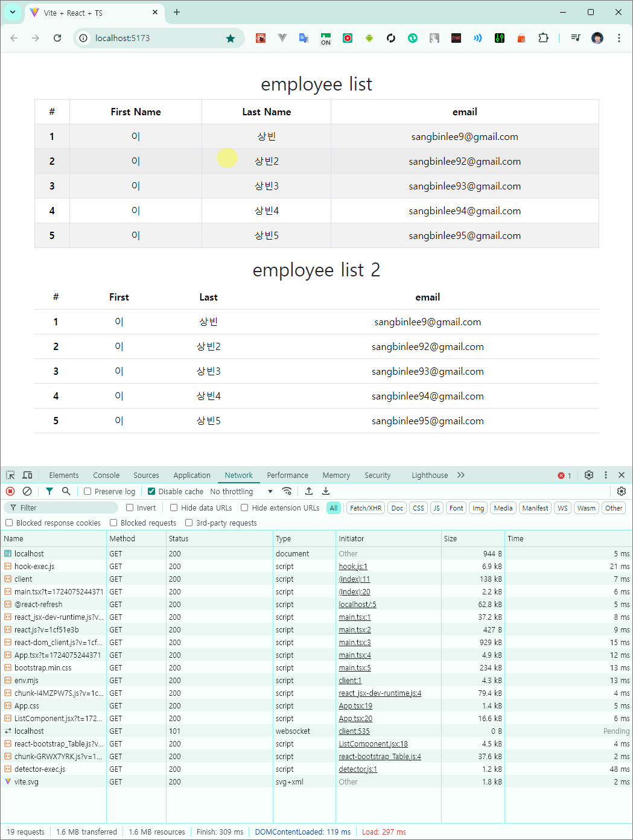This screenshot has height=840, width=633.
Task: Check Blocked requests option
Action: [x=113, y=523]
